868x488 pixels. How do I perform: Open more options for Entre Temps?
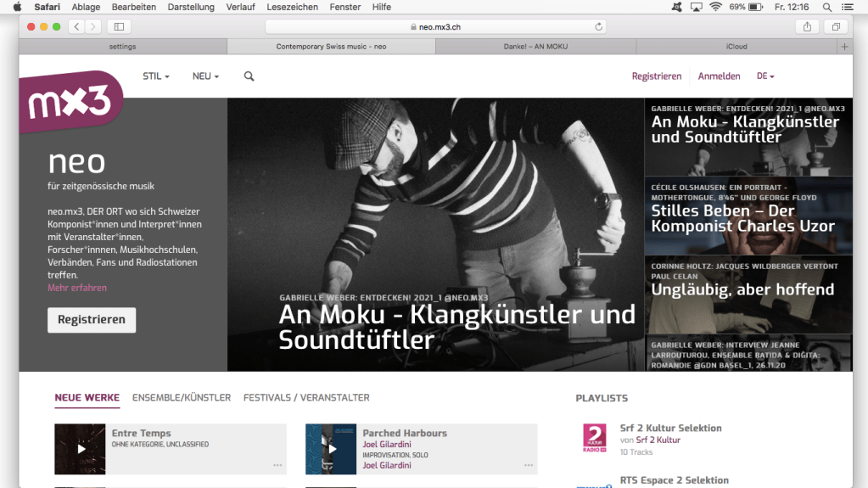pyautogui.click(x=277, y=465)
